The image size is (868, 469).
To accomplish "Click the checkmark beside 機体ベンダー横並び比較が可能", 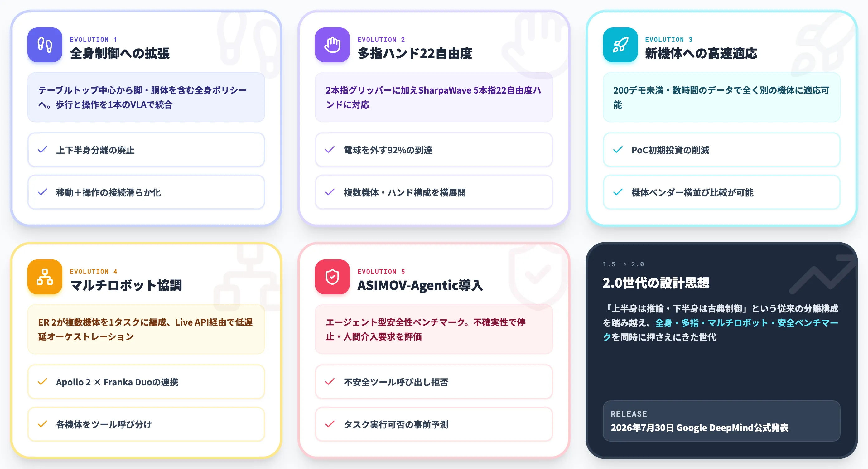I will coord(618,192).
